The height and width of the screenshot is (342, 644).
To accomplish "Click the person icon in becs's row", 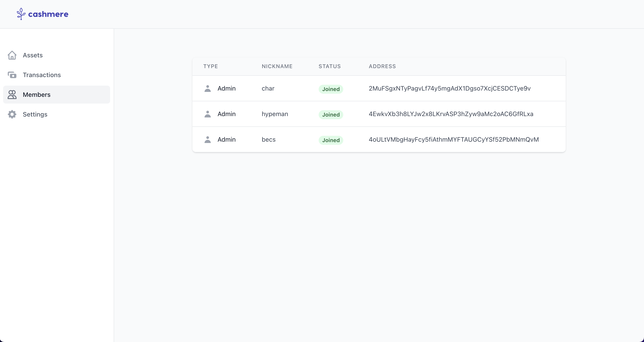I will coord(207,139).
